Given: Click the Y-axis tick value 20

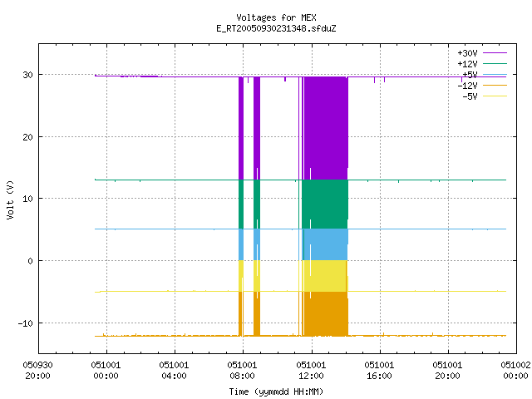Looking at the screenshot, I should coord(27,137).
